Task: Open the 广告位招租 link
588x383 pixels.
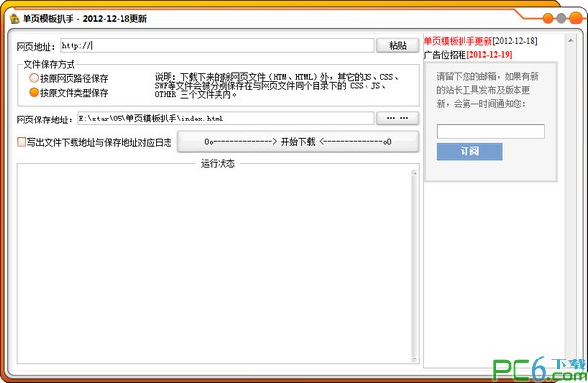Action: pos(445,55)
